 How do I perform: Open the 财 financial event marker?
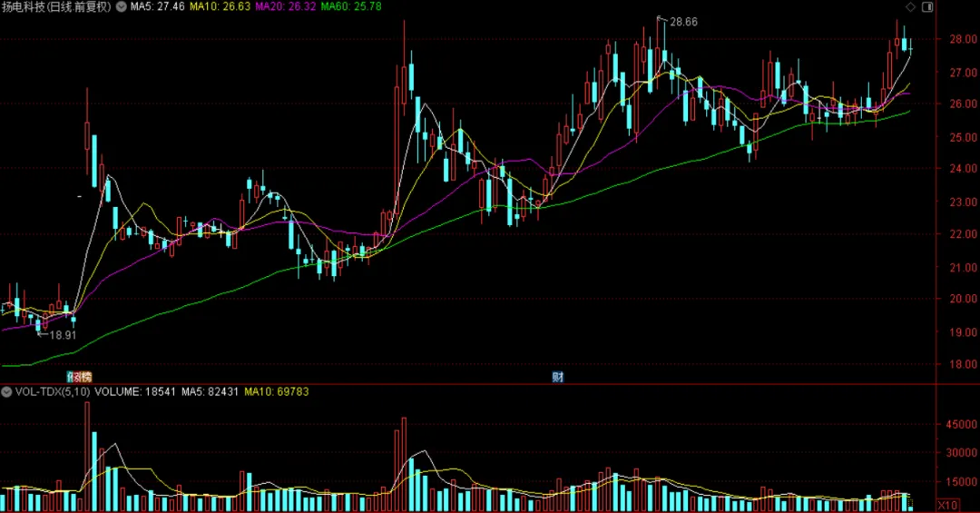coord(557,377)
